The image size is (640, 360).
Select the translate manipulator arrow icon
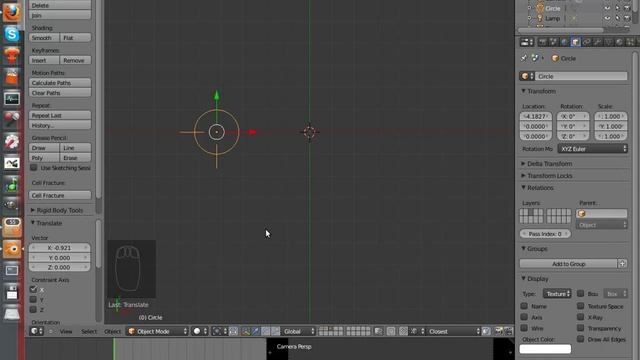tap(256, 331)
